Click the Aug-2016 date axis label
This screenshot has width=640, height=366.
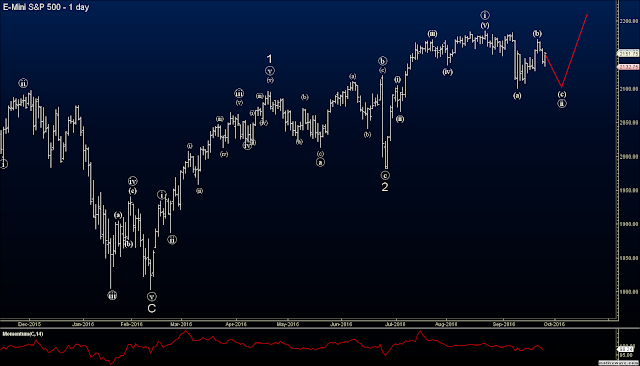[x=446, y=324]
